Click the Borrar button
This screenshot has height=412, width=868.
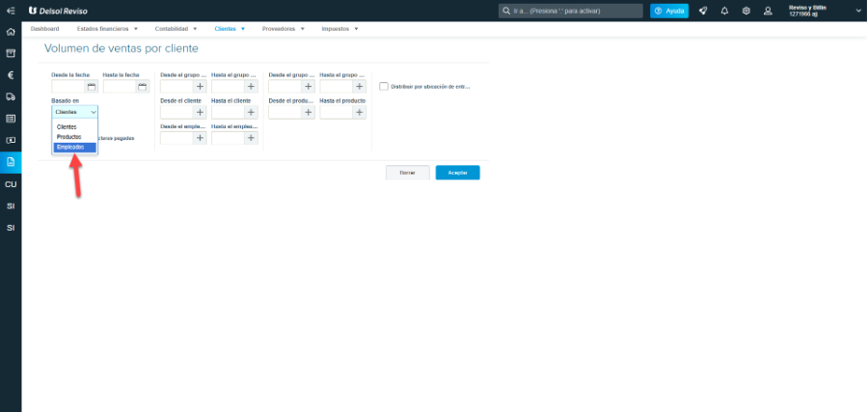click(408, 173)
